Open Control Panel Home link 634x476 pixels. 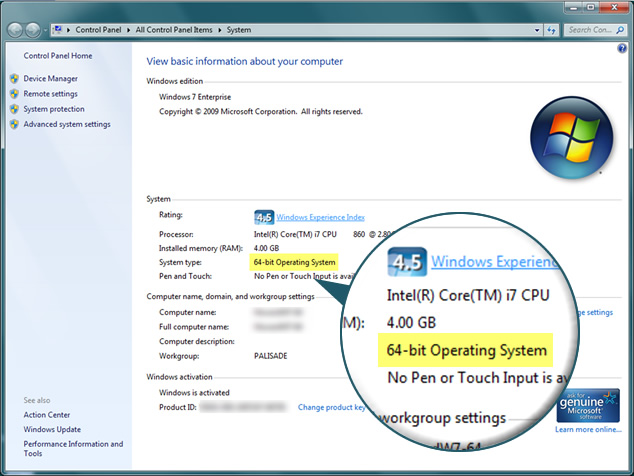click(58, 56)
